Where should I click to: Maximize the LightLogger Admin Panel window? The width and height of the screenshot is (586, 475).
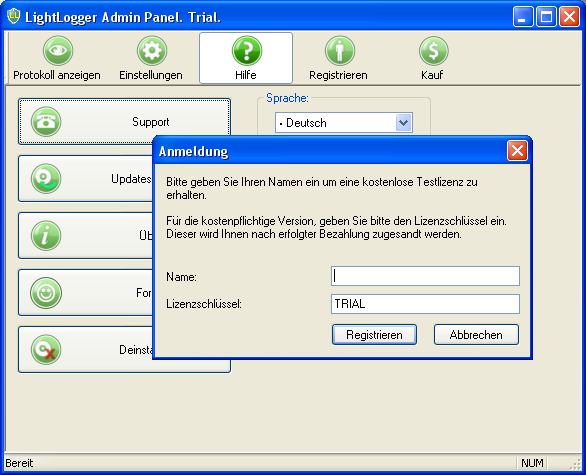(x=546, y=17)
